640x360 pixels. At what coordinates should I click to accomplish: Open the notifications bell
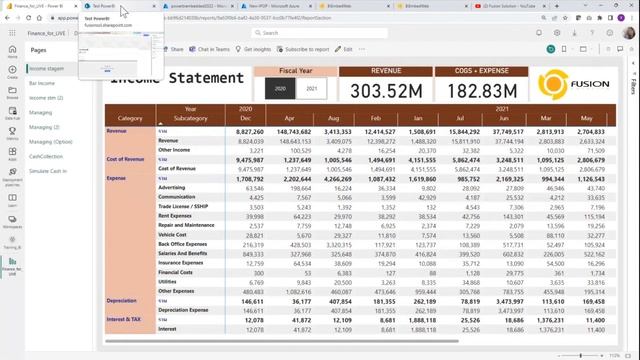(x=539, y=33)
